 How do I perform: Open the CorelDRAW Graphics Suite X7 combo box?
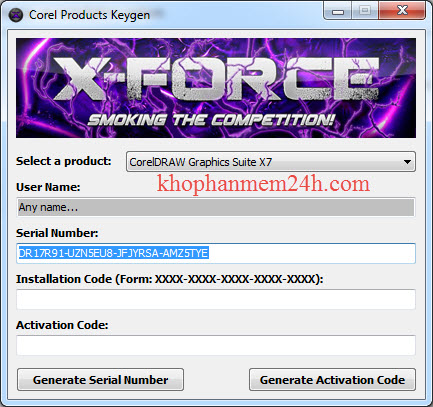point(271,162)
